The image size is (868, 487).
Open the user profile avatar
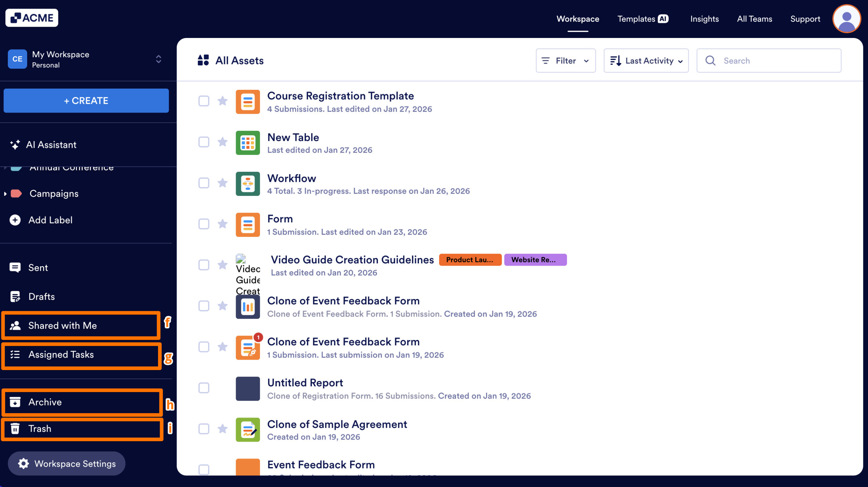[846, 19]
